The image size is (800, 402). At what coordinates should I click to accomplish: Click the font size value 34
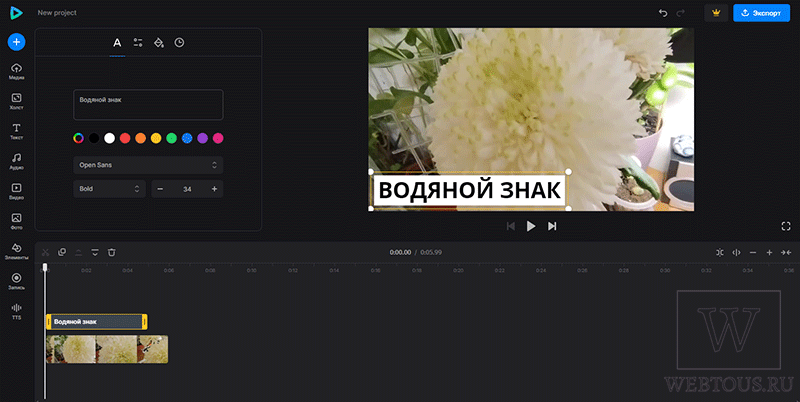[x=187, y=189]
